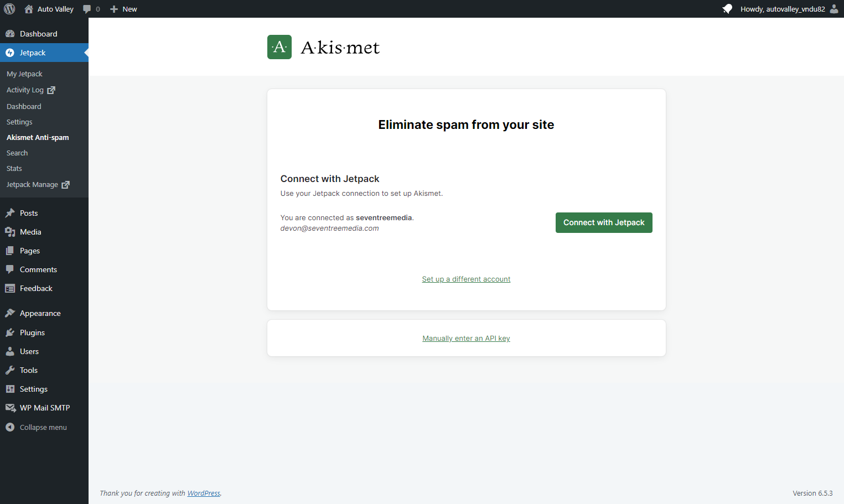Click the user avatar icon in admin bar
Screen dimensions: 844x504
tap(834, 9)
